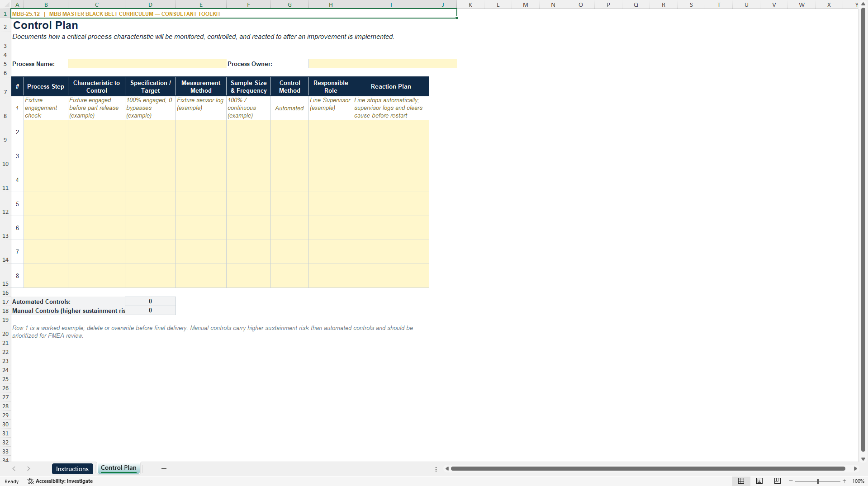Click the Process Owner input cell
This screenshot has width=868, height=486.
point(383,64)
